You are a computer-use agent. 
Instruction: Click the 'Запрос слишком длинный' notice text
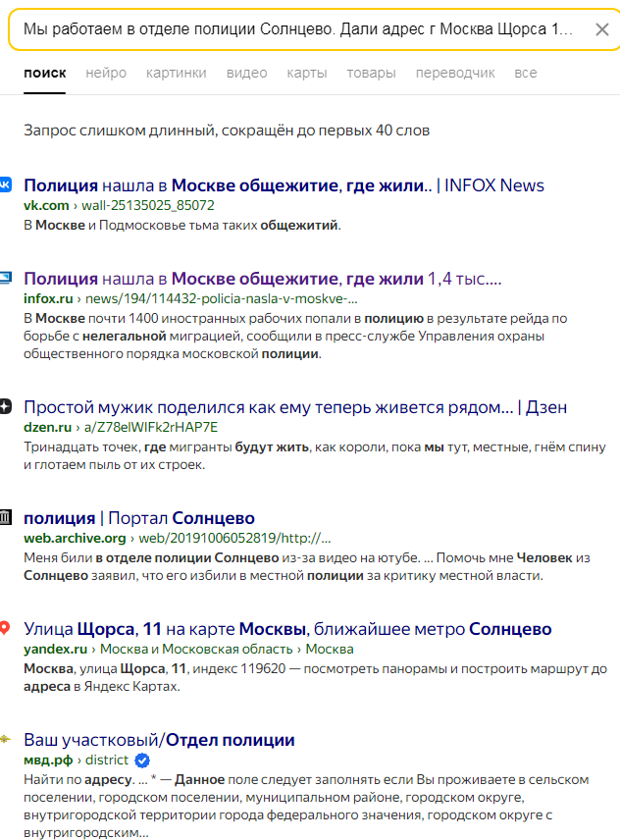pyautogui.click(x=227, y=131)
